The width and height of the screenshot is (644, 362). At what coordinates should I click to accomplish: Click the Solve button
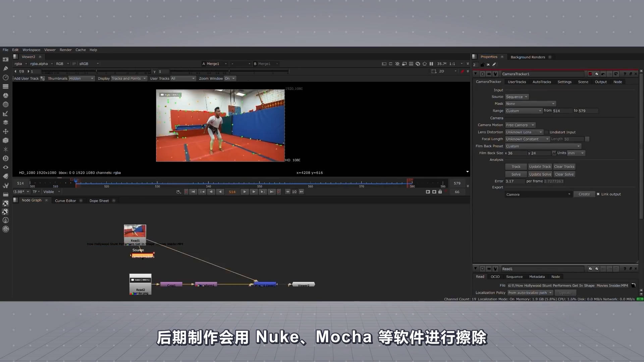(516, 174)
